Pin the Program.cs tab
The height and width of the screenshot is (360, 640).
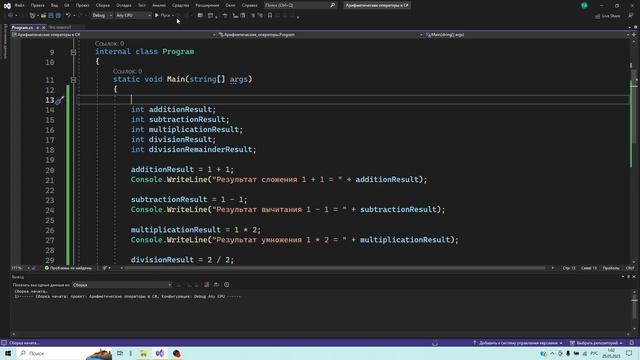(x=37, y=27)
